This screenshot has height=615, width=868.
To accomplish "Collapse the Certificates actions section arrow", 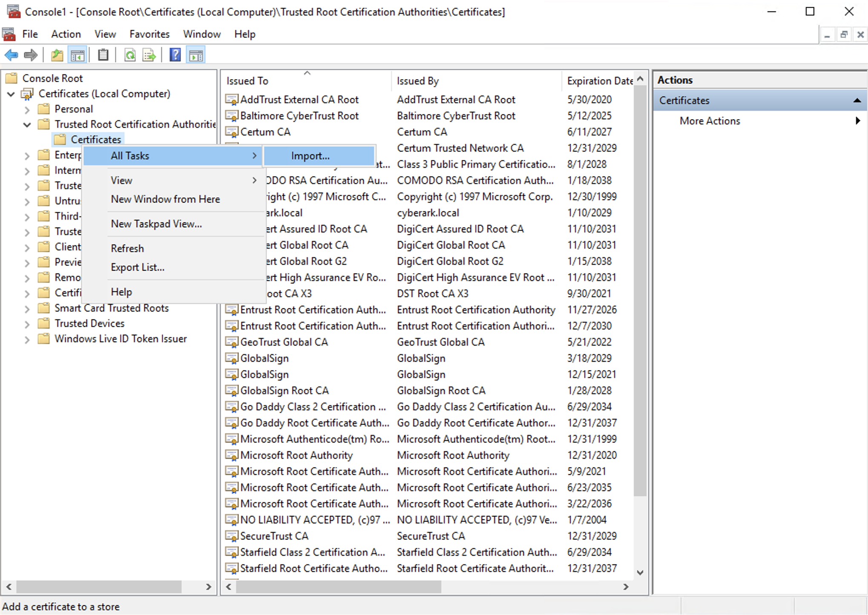I will tap(857, 100).
